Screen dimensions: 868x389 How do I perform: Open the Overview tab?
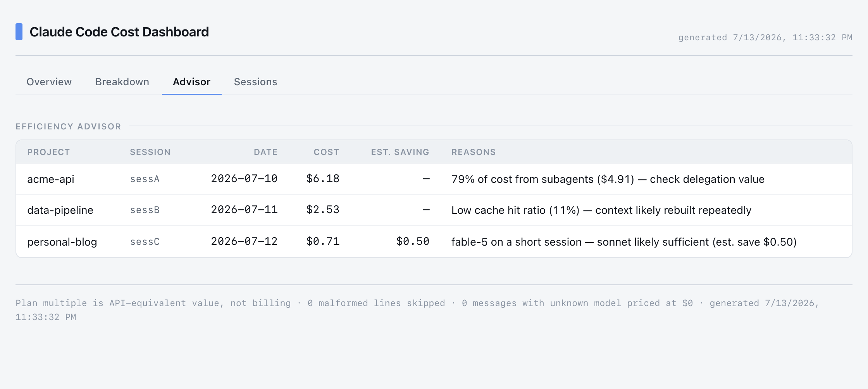49,82
